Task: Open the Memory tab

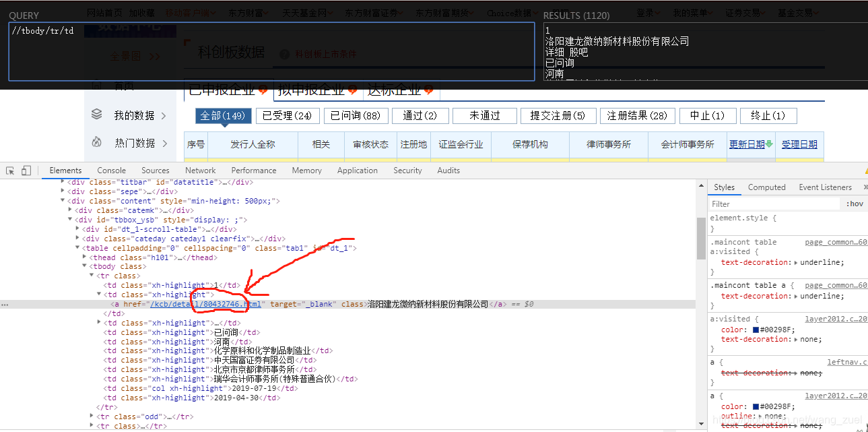Action: [306, 171]
